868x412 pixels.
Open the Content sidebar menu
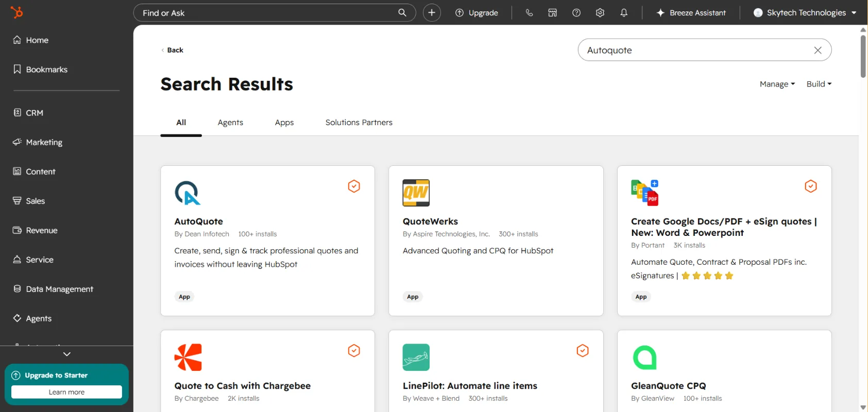click(34, 171)
